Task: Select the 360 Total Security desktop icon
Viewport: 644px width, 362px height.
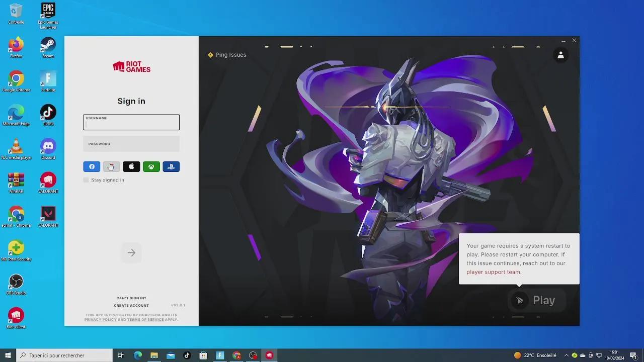Action: (x=16, y=251)
